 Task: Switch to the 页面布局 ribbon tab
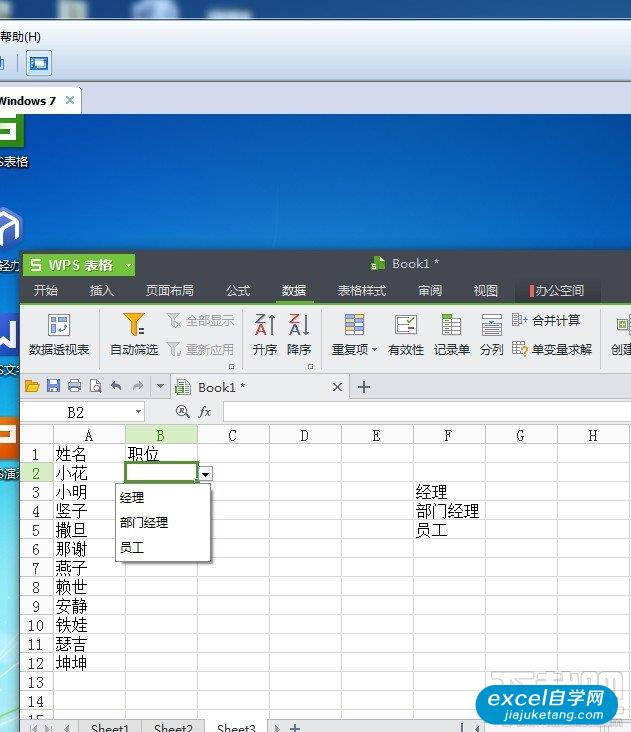(x=169, y=290)
